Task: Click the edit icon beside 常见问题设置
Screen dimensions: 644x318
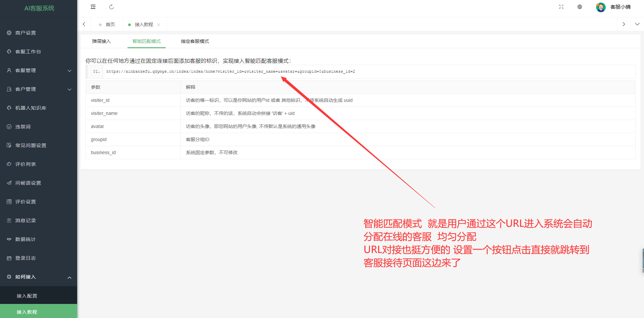Action: coord(9,145)
